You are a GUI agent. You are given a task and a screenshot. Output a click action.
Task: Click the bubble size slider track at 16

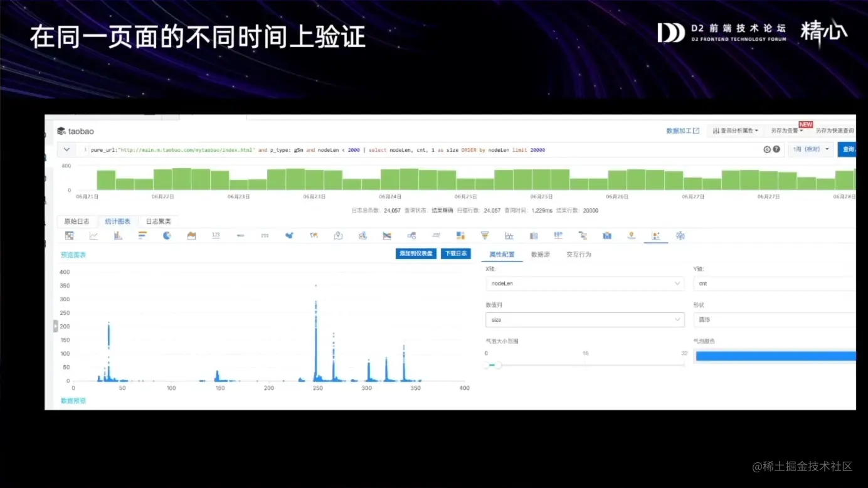click(585, 365)
